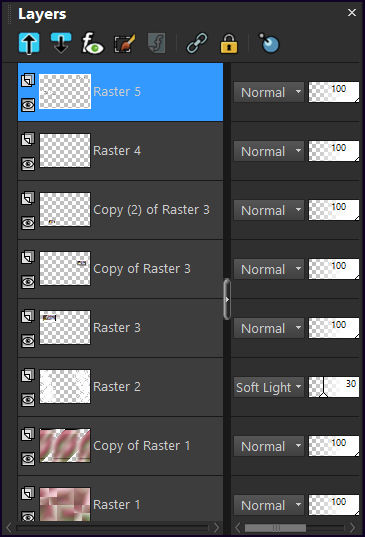Viewport: 365px width, 537px height.
Task: Select the Raster 3 layer
Action: coord(120,328)
